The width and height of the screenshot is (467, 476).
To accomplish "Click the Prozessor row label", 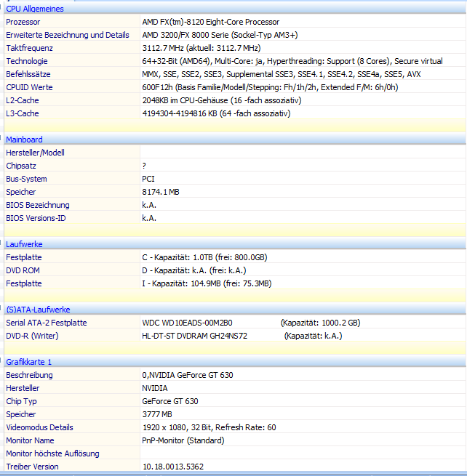I will pos(23,22).
